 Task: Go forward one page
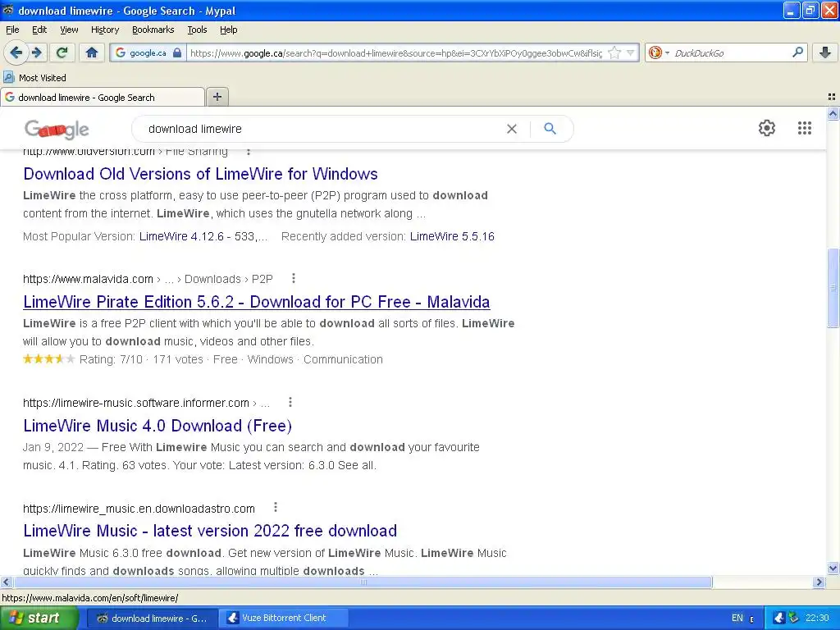[x=37, y=52]
